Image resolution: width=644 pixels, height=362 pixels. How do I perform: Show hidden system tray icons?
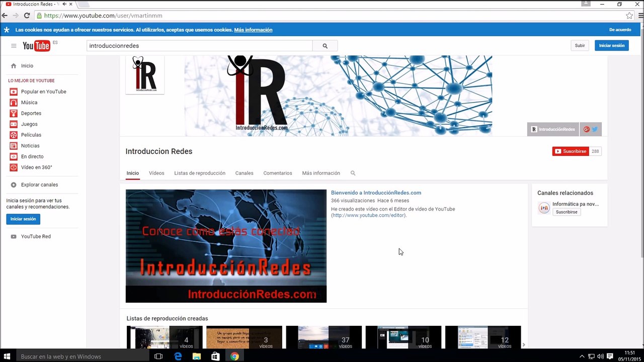[x=582, y=356]
